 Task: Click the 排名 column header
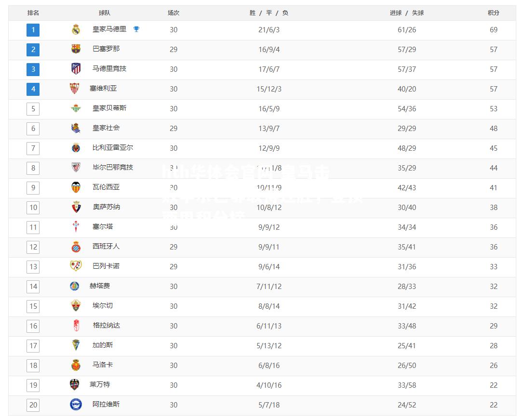33,13
